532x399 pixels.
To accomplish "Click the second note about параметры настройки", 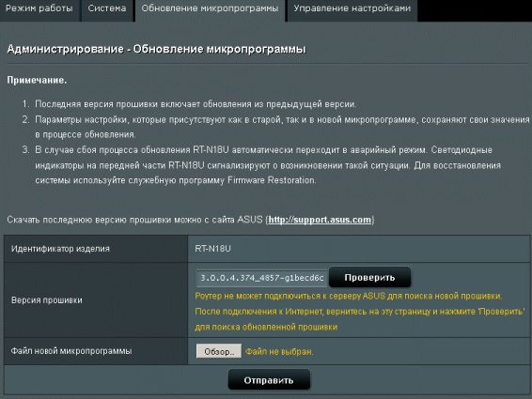I will [x=282, y=127].
